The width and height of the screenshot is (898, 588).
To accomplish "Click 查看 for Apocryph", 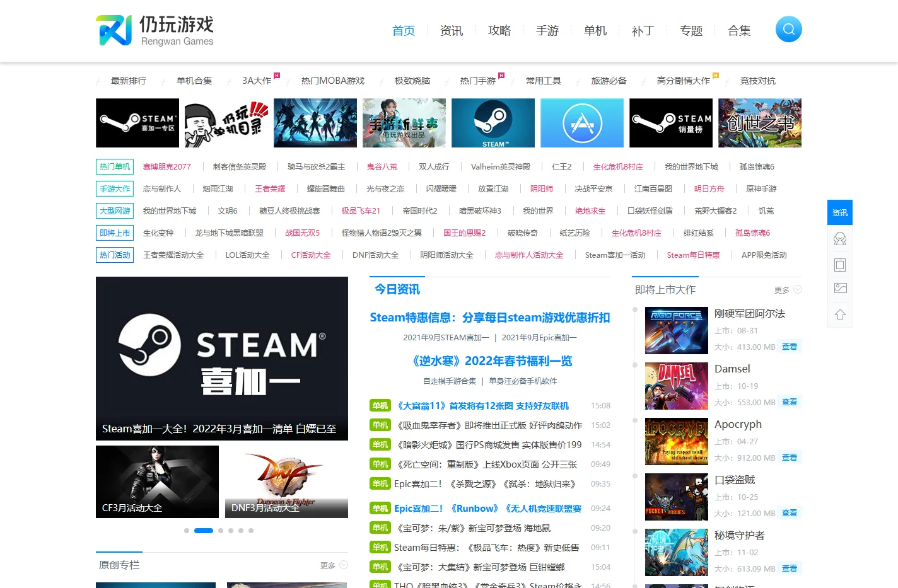I will pyautogui.click(x=790, y=458).
